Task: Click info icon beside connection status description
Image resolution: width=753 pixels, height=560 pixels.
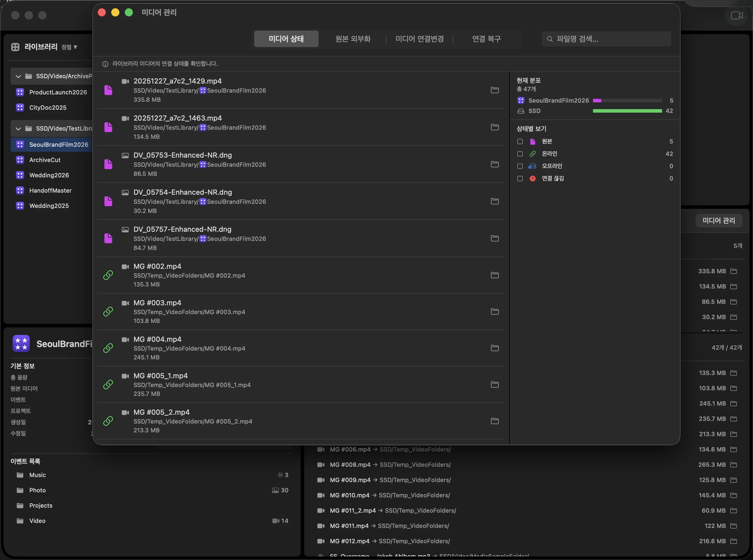Action: click(105, 64)
